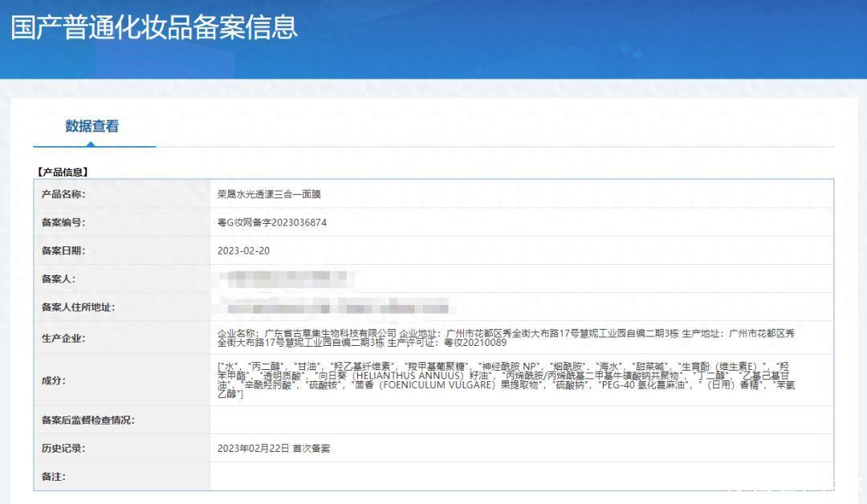Click the 生产企业 label
The height and width of the screenshot is (504, 867).
pos(63,338)
